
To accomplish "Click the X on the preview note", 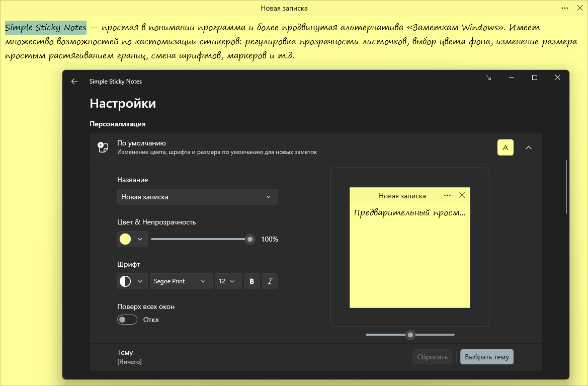I will click(x=462, y=195).
